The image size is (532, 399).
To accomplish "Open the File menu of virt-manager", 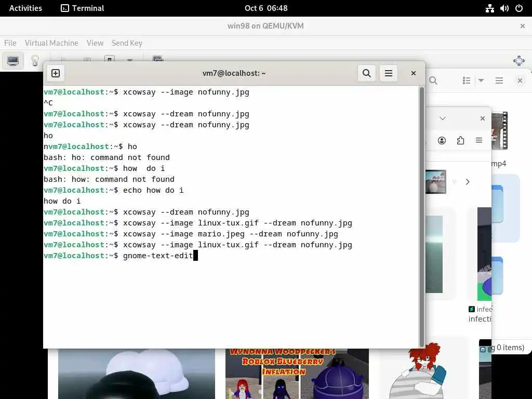I will [10, 43].
